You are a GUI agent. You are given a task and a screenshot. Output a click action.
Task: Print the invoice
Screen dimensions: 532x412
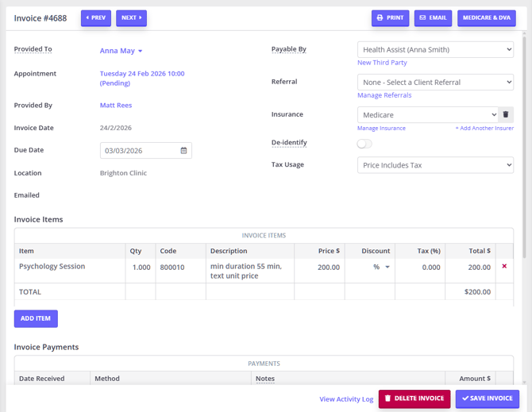coord(389,17)
